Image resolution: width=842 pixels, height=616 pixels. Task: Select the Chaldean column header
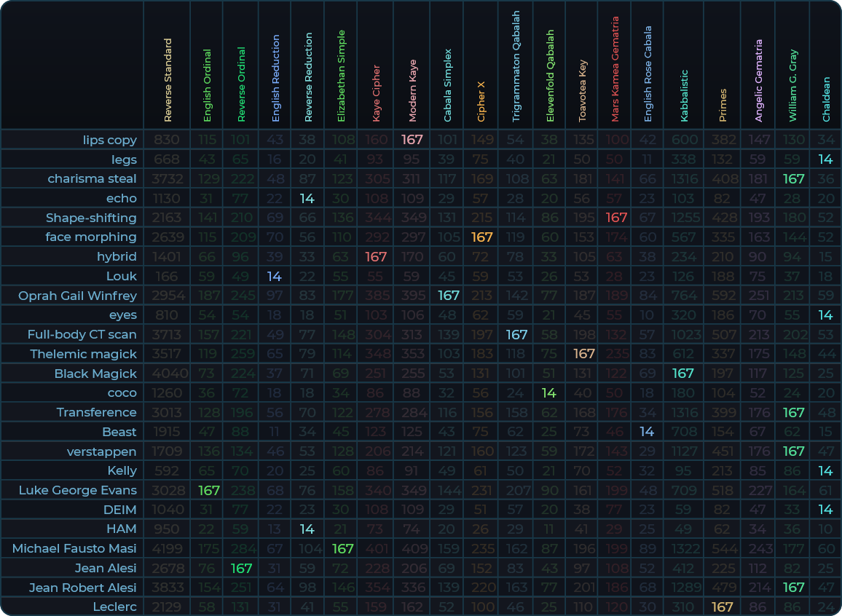point(826,99)
